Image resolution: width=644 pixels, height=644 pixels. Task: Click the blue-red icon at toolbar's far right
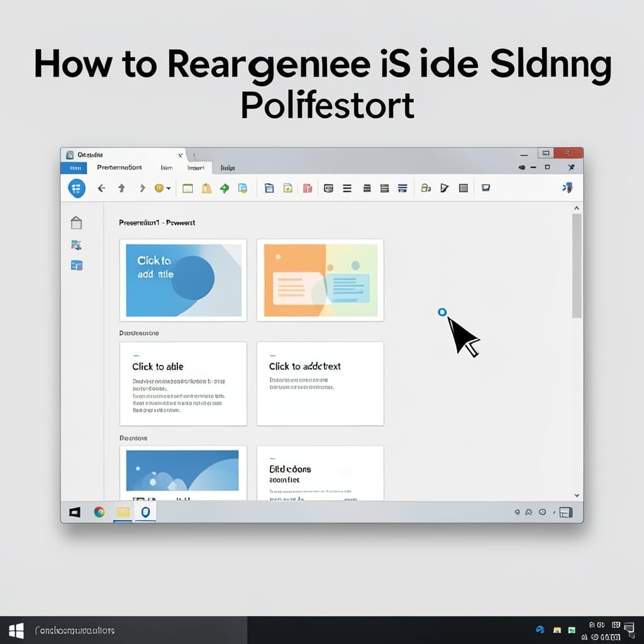point(568,187)
